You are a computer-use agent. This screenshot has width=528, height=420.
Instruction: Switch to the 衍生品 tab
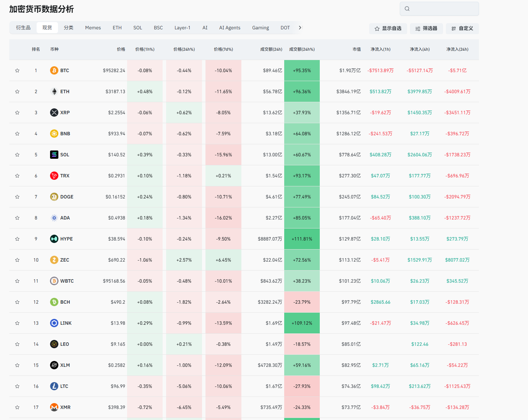click(23, 28)
